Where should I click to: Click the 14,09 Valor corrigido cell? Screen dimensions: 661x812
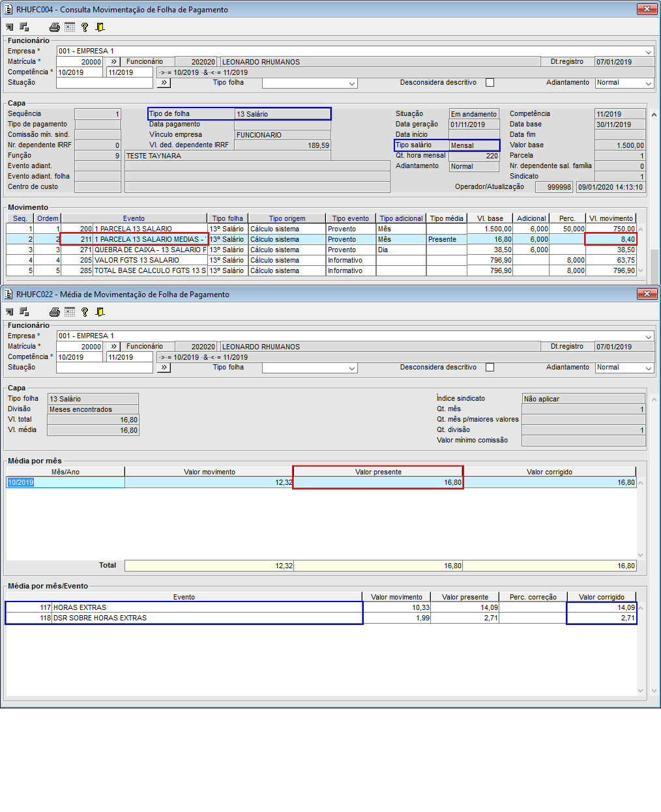tap(601, 607)
